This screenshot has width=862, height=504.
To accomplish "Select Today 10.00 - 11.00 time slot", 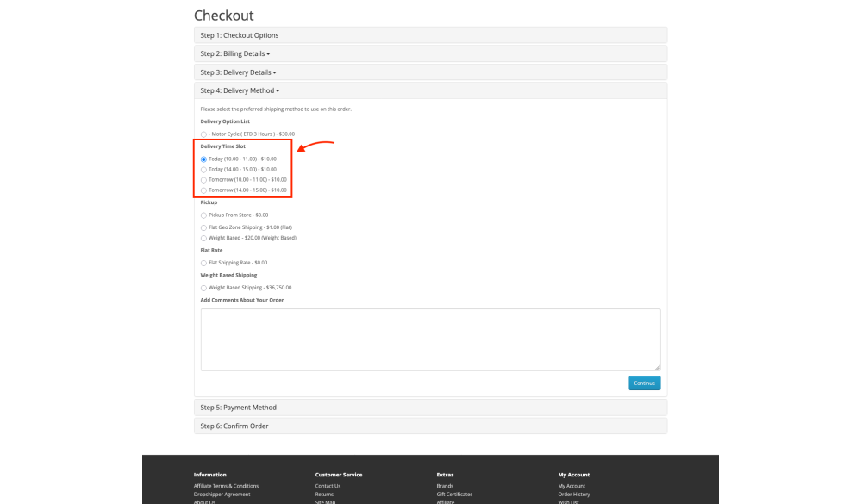I will (203, 159).
